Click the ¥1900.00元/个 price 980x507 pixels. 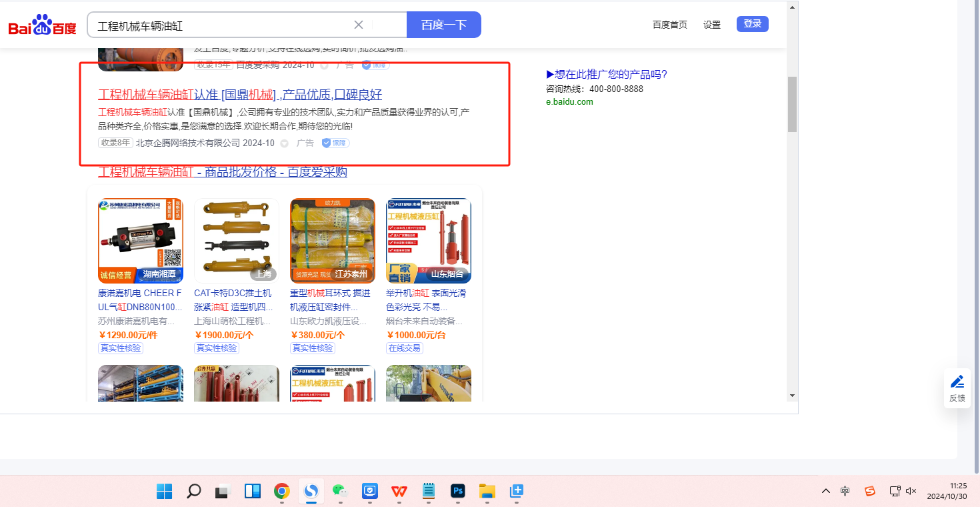pos(224,335)
